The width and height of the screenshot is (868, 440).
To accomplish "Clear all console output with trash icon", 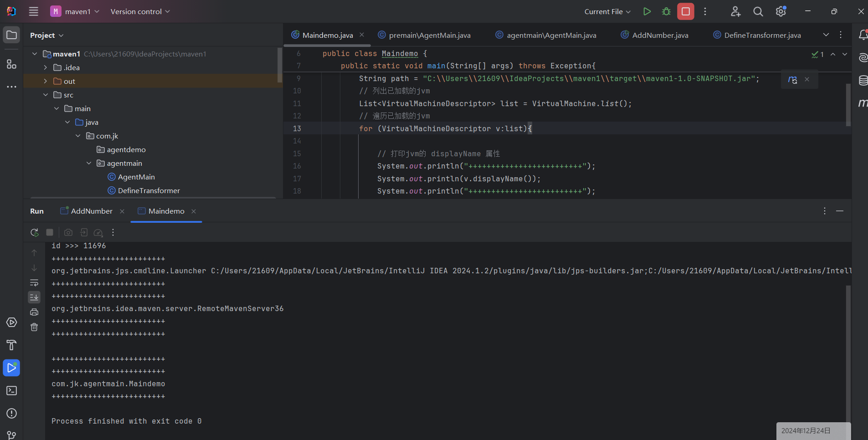I will click(x=34, y=327).
